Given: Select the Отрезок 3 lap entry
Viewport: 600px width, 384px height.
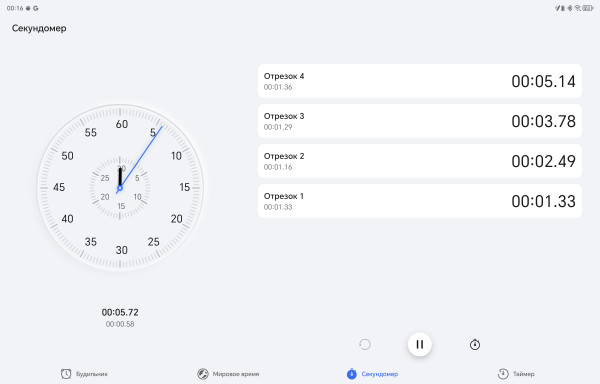Looking at the screenshot, I should pos(420,121).
